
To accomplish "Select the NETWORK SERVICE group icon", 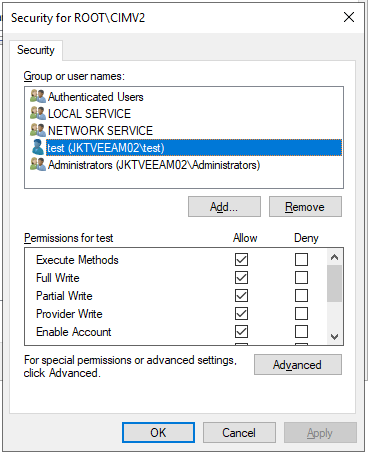I will coord(38,130).
